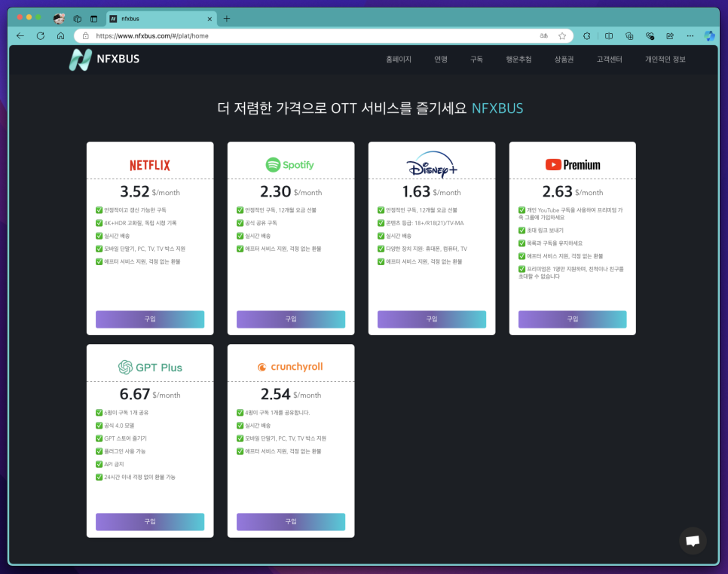Click the Netflix logo

pyautogui.click(x=149, y=165)
